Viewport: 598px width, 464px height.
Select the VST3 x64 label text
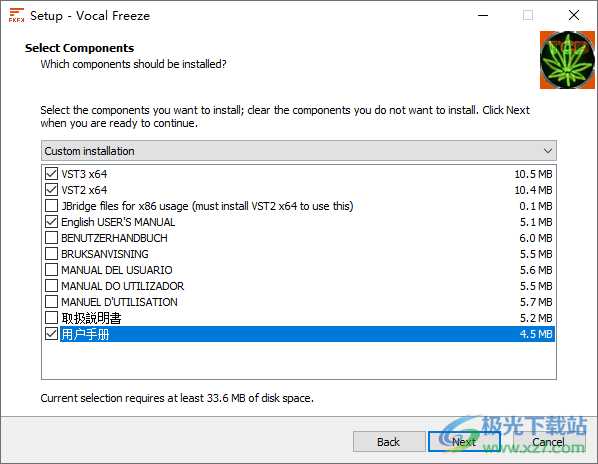[84, 174]
